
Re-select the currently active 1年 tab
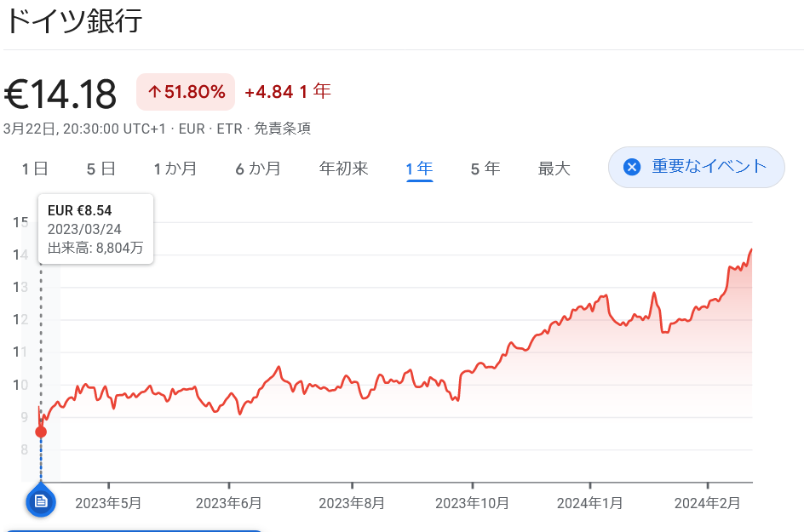pos(418,169)
